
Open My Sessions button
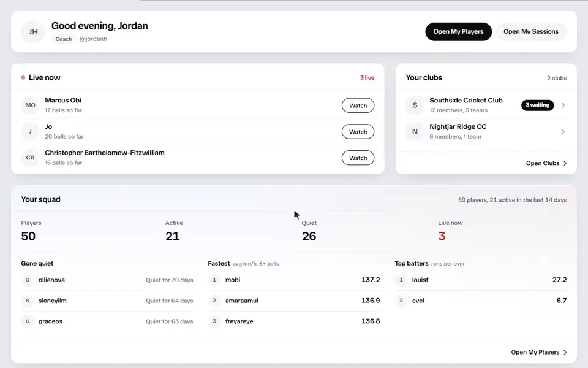530,31
